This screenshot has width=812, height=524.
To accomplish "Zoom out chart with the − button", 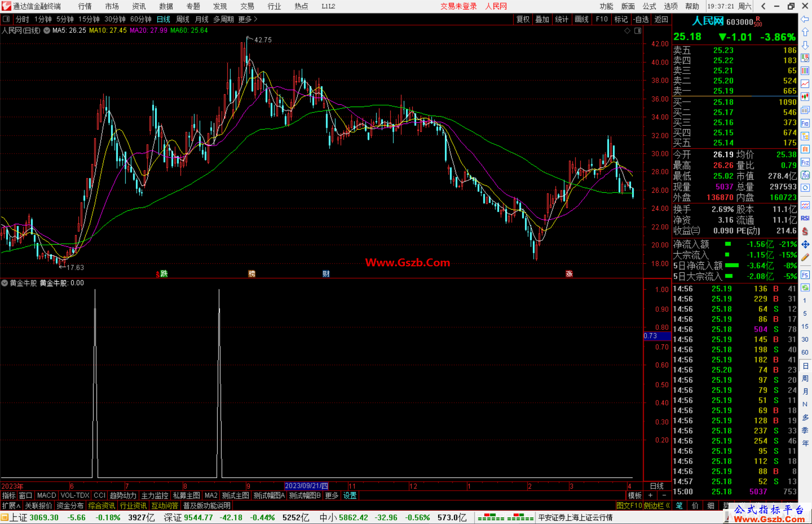I will (664, 495).
